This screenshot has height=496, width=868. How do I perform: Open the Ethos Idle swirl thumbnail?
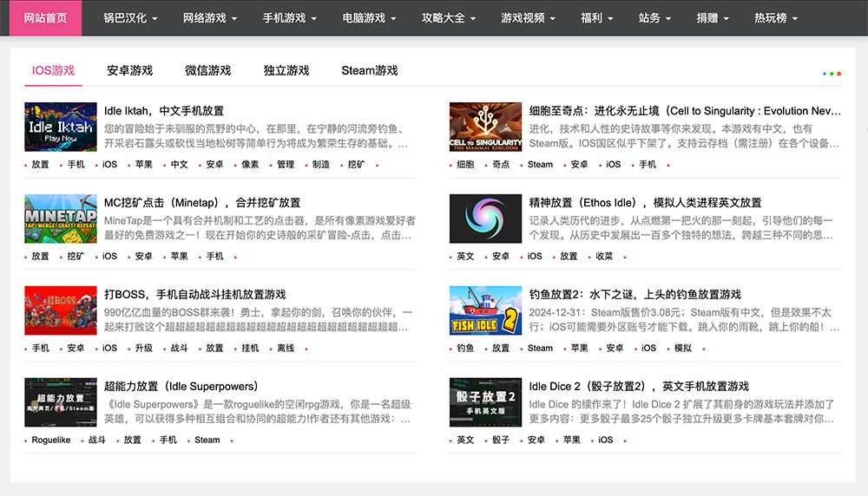tap(485, 219)
